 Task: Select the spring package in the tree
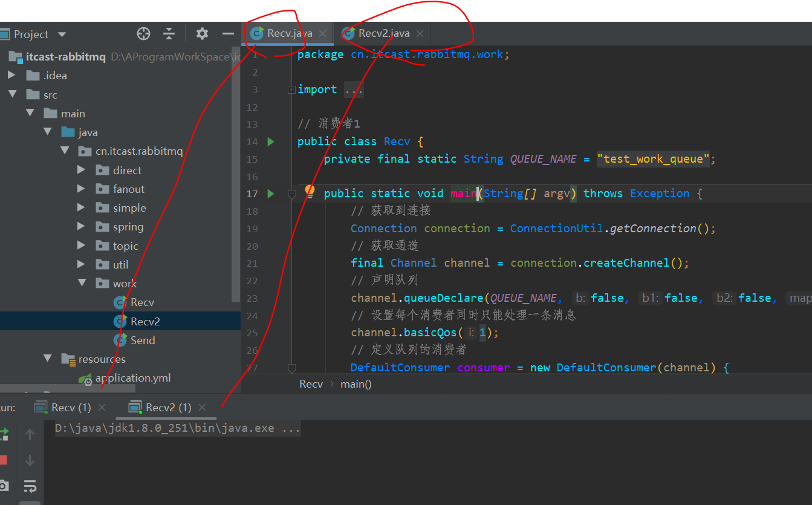[x=128, y=227]
